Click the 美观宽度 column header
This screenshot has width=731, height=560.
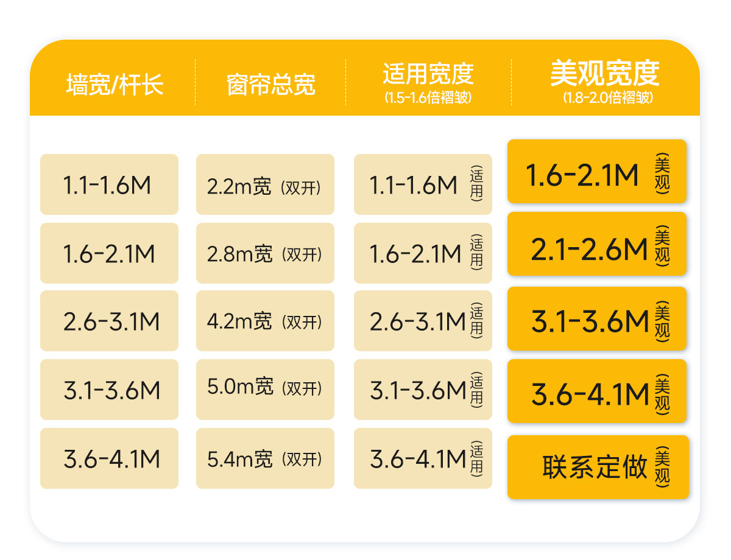click(605, 73)
